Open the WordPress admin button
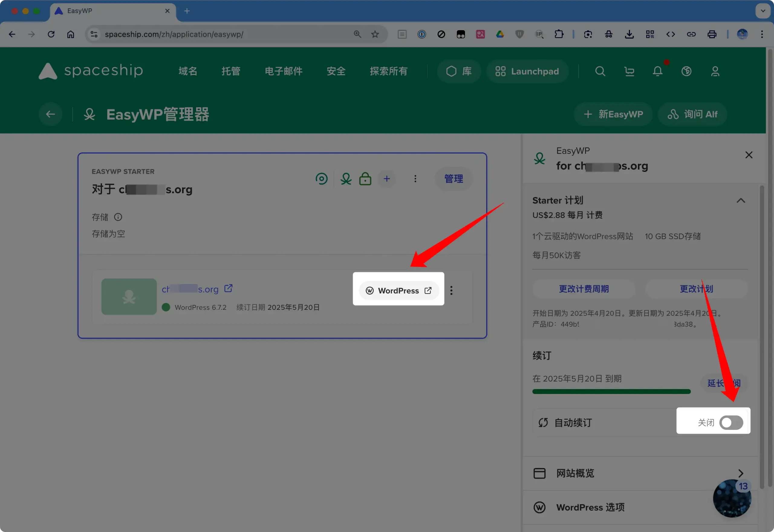This screenshot has height=532, width=774. click(x=399, y=290)
